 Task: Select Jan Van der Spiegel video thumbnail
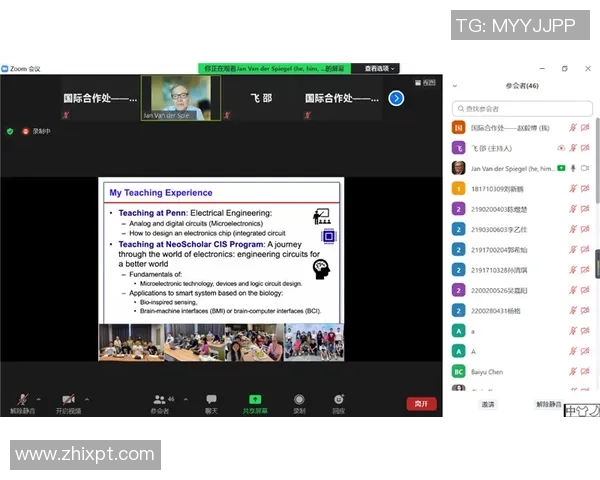click(x=181, y=98)
